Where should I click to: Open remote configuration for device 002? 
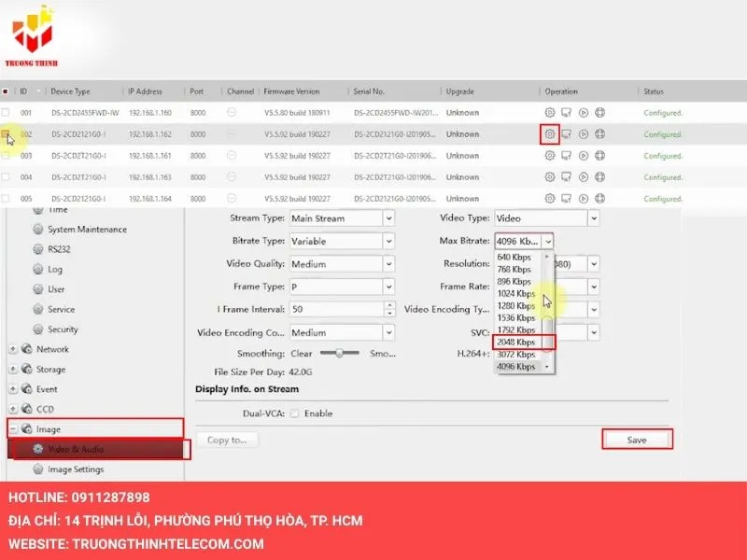[550, 133]
